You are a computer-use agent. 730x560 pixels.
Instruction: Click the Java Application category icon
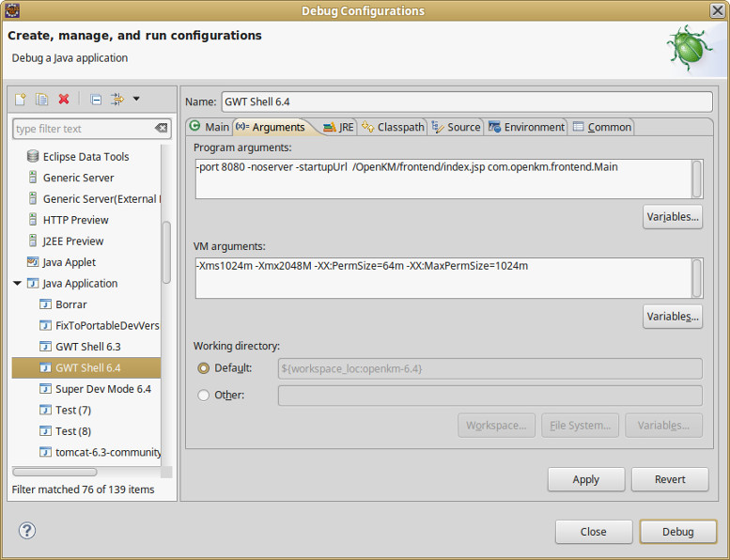[33, 283]
